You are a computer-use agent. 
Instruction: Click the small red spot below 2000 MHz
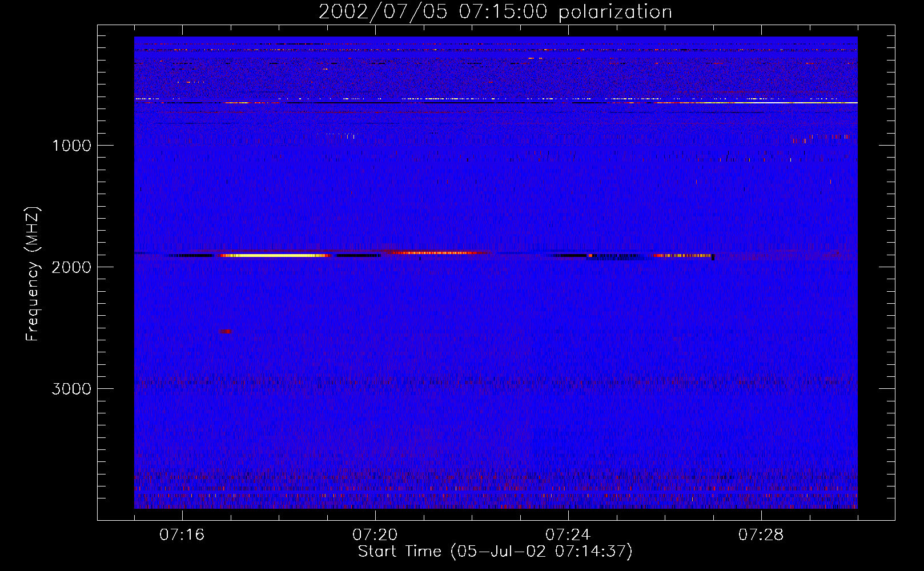[226, 331]
